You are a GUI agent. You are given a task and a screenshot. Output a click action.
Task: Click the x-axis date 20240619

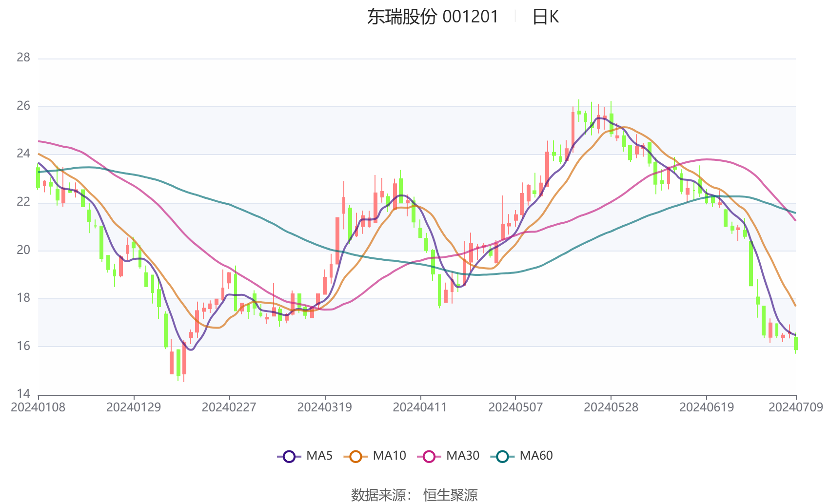(707, 407)
